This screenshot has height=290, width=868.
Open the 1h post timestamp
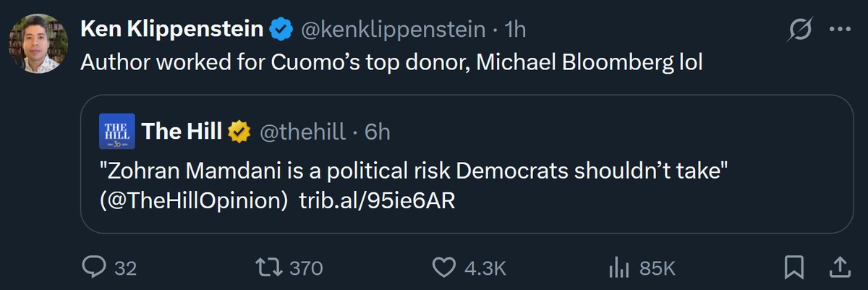click(x=515, y=30)
